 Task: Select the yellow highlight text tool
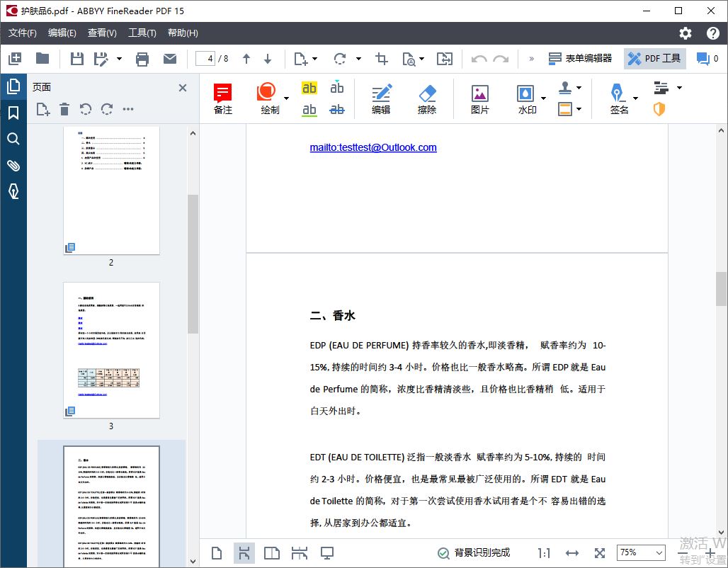309,88
